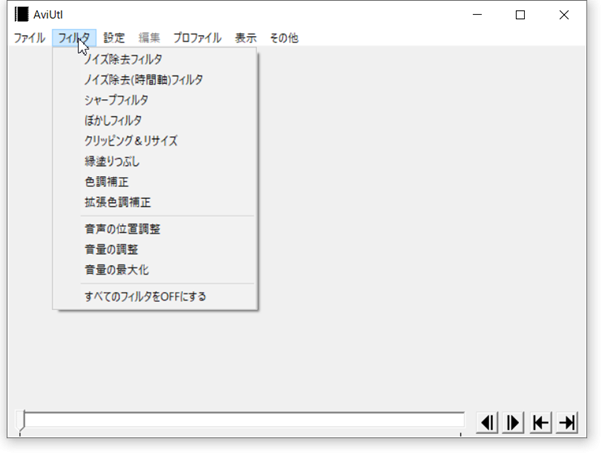Open the 設定 menu
This screenshot has width=602, height=453.
[x=114, y=38]
